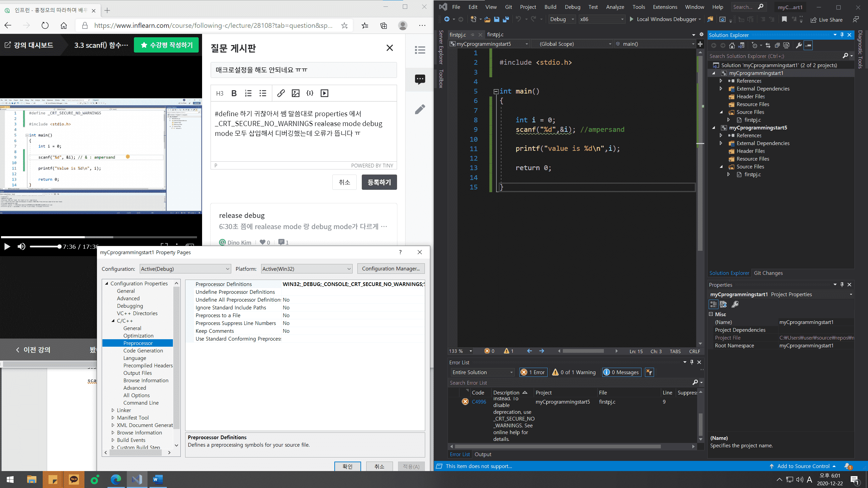Expand the Linker node in property tree
The image size is (868, 488).
tap(113, 410)
